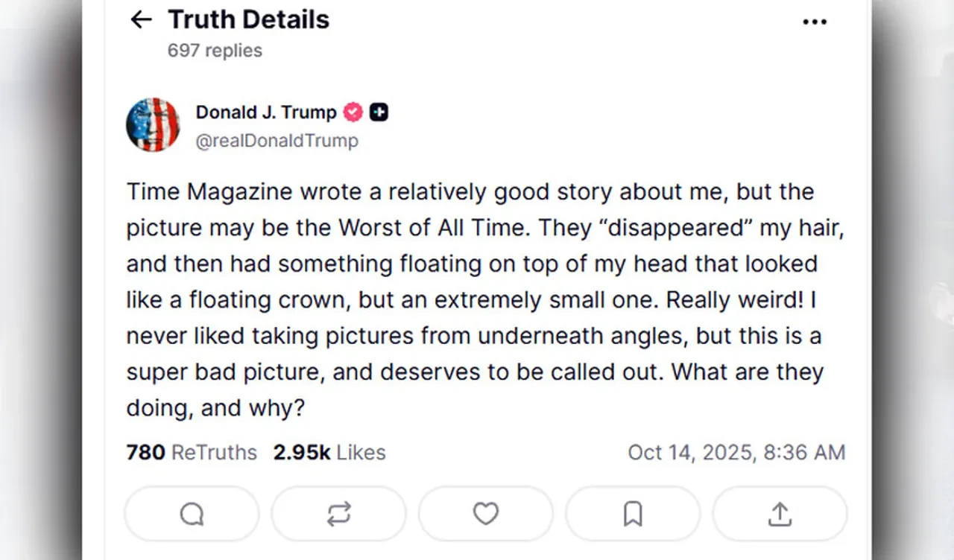Open the three-dot options menu

click(815, 22)
